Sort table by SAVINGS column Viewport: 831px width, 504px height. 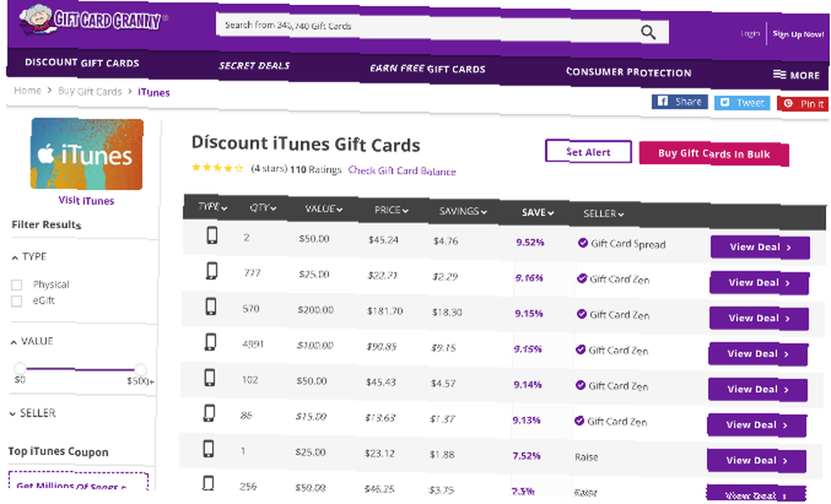463,211
